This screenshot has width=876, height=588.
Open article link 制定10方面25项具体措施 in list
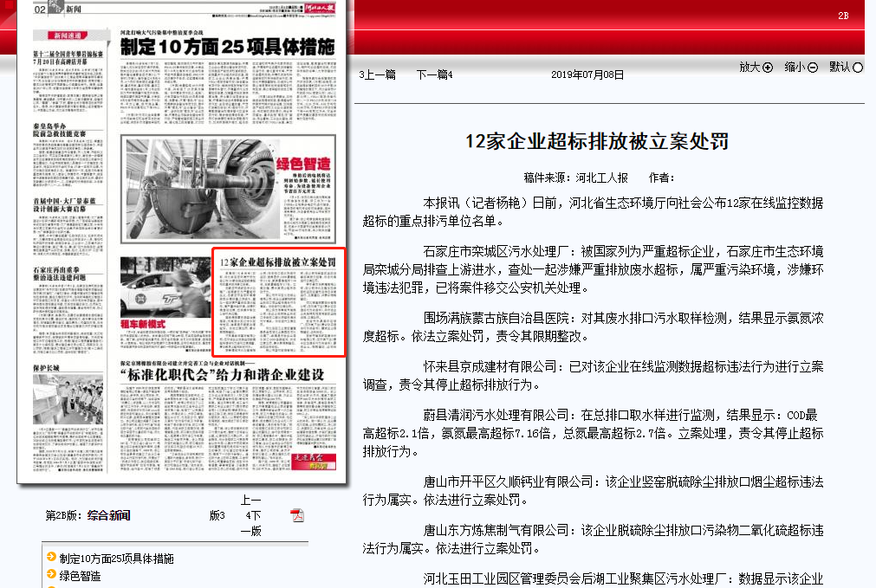[x=116, y=559]
